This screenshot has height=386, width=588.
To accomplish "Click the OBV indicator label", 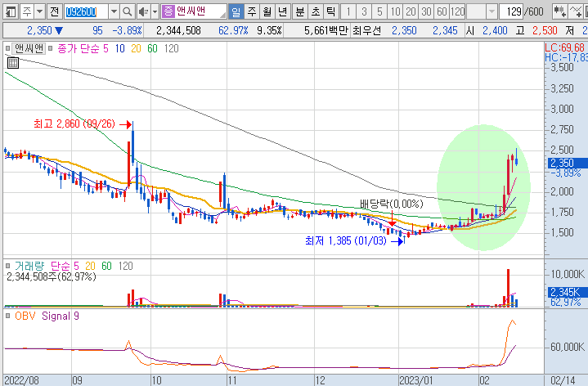I will [25, 316].
